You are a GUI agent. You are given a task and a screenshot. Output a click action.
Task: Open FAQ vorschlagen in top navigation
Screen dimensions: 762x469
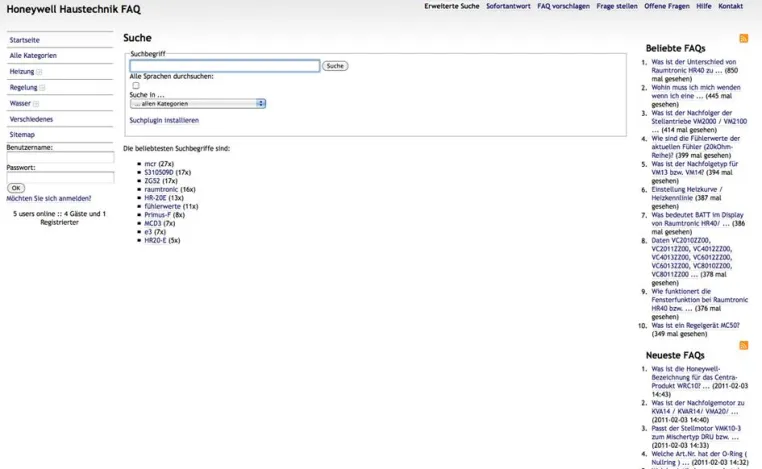coord(563,6)
